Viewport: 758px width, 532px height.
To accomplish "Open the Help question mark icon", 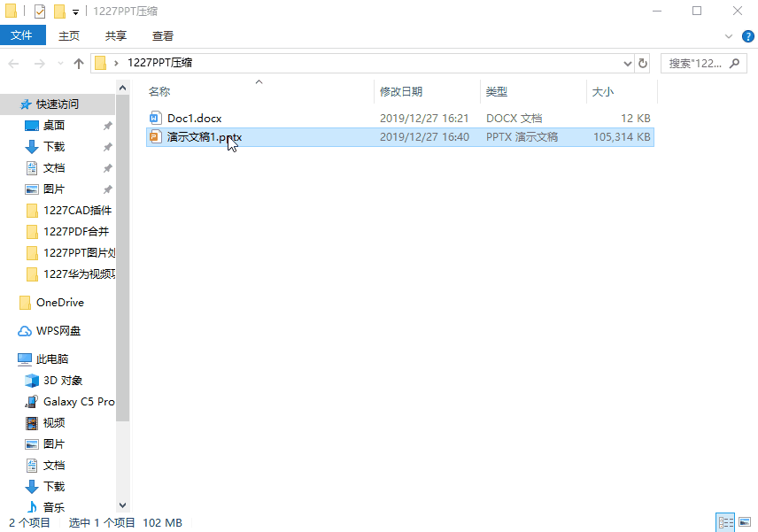I will 748,36.
